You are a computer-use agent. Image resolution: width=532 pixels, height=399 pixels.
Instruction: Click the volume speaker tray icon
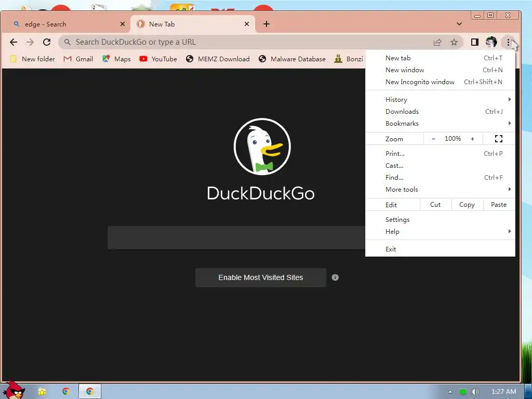[475, 392]
